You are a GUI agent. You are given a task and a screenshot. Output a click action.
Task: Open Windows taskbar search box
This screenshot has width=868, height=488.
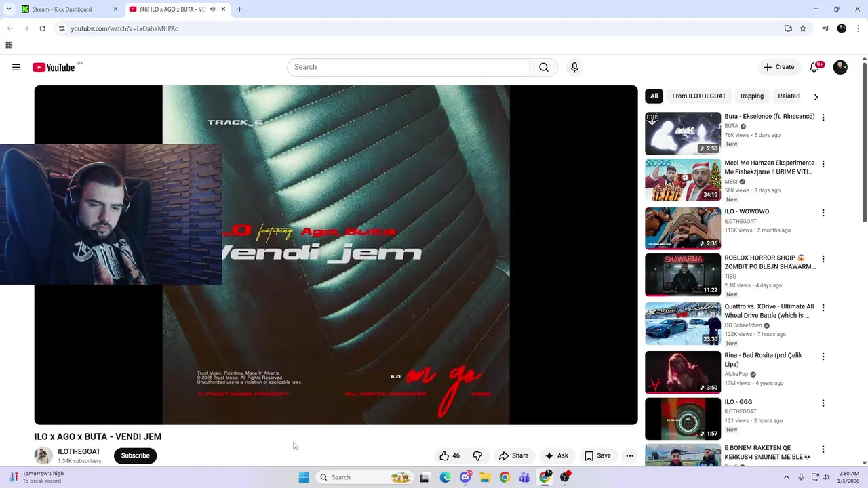(364, 477)
